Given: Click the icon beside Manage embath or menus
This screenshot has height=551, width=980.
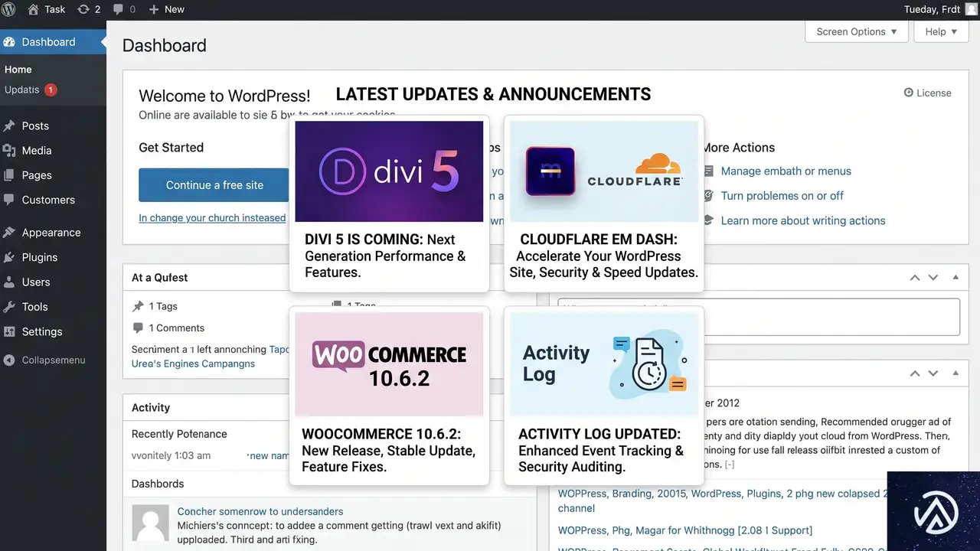Looking at the screenshot, I should [708, 171].
